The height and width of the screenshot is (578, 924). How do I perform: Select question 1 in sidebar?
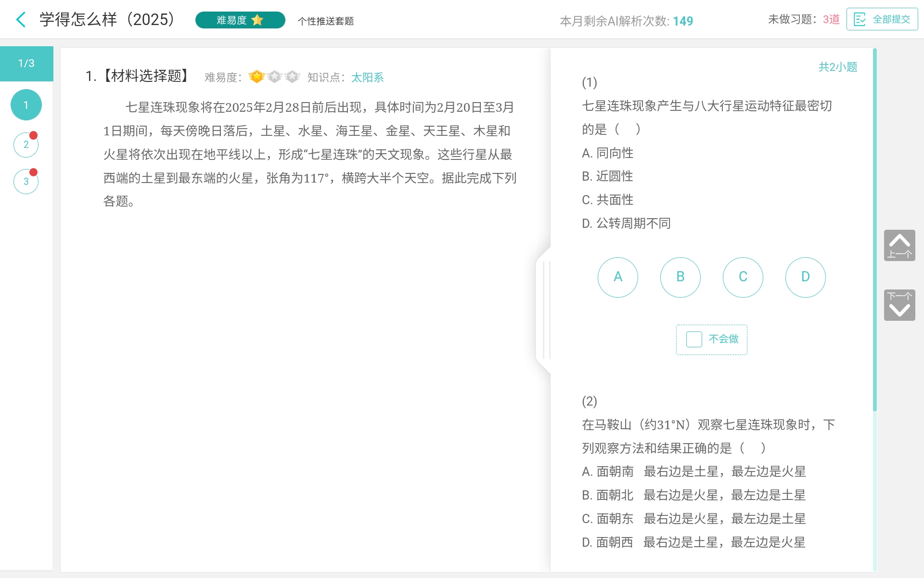26,105
